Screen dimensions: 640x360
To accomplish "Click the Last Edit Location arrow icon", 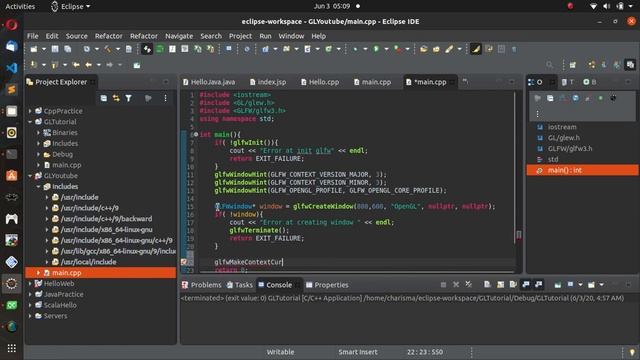I will pyautogui.click(x=76, y=64).
